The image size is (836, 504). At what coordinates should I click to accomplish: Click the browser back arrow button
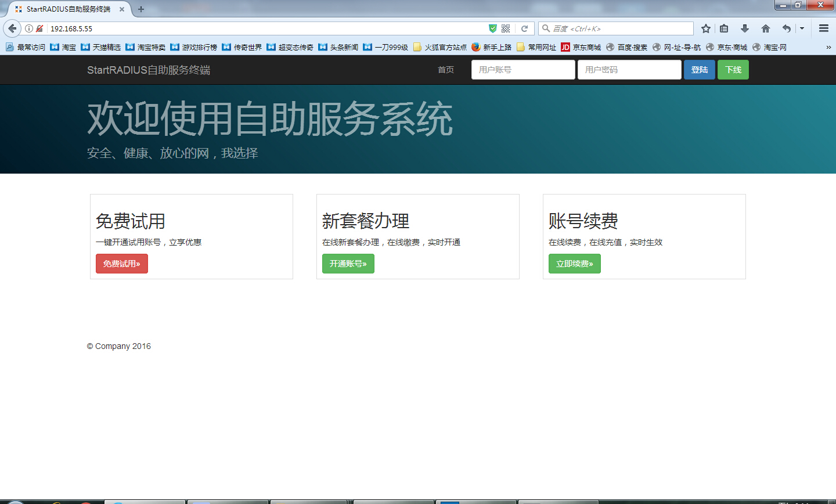[12, 28]
